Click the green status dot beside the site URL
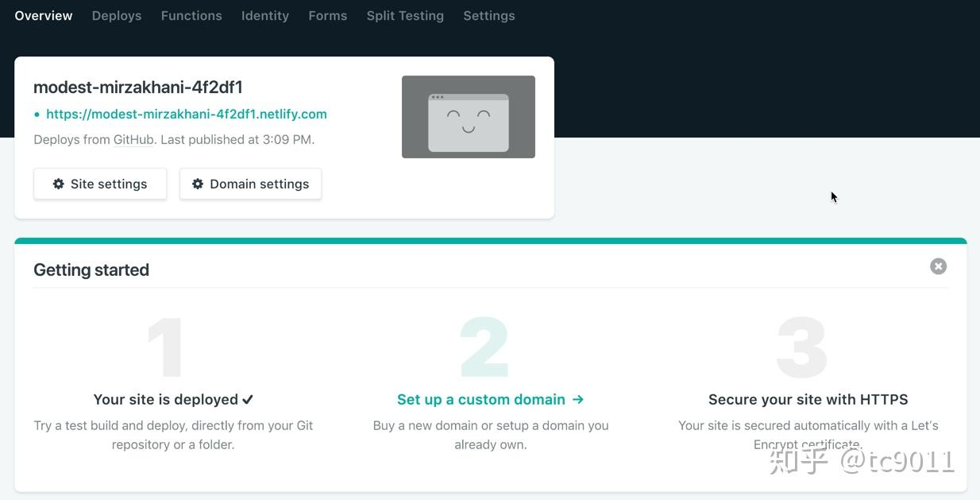Image resolution: width=980 pixels, height=500 pixels. point(37,114)
